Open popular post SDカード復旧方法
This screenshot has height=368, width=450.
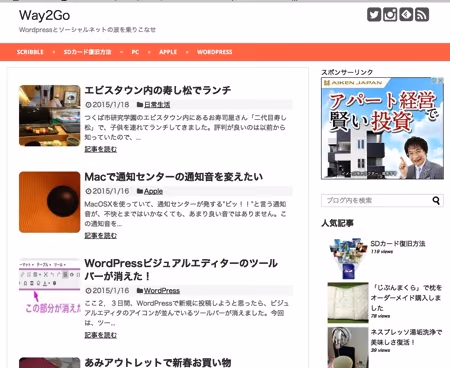coord(398,244)
